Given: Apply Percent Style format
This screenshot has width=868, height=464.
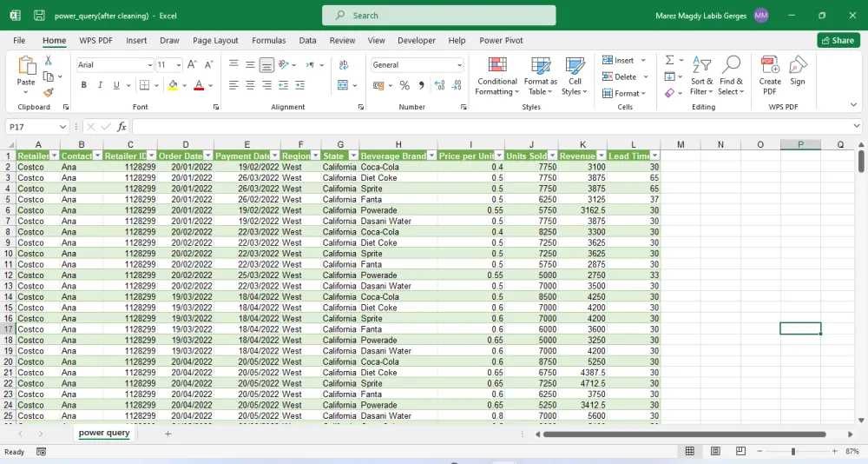Looking at the screenshot, I should (404, 85).
